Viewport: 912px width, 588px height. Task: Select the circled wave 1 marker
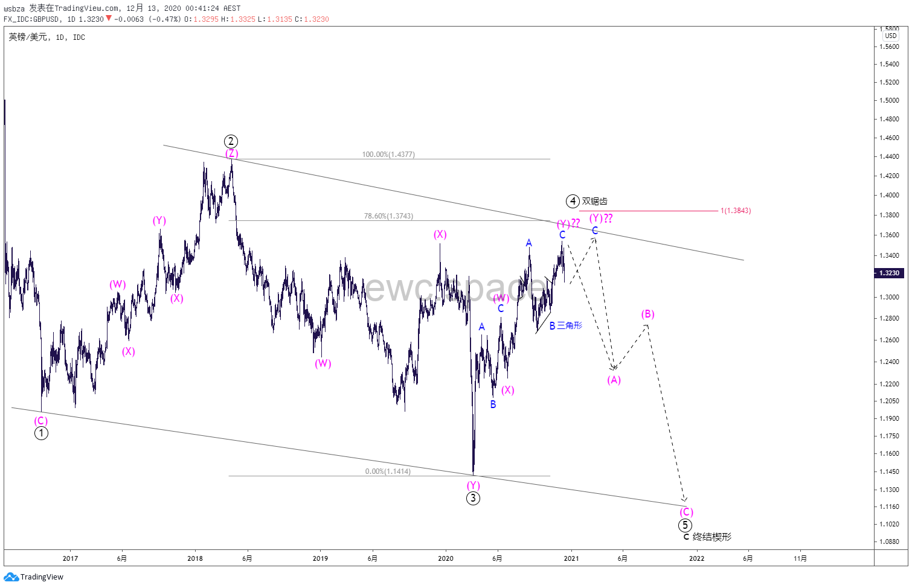pyautogui.click(x=41, y=433)
